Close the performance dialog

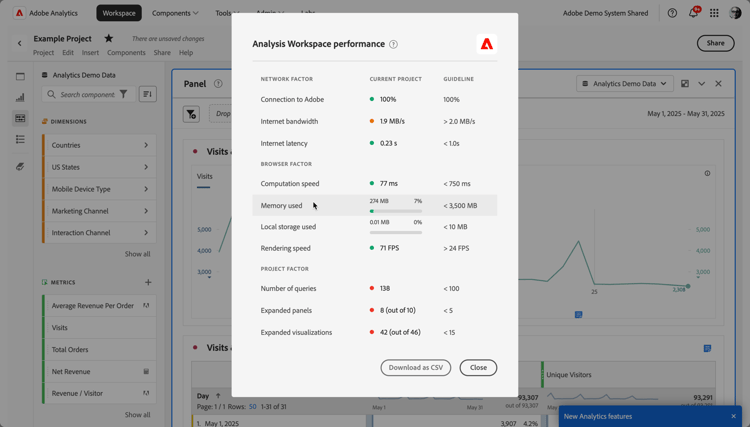tap(478, 368)
